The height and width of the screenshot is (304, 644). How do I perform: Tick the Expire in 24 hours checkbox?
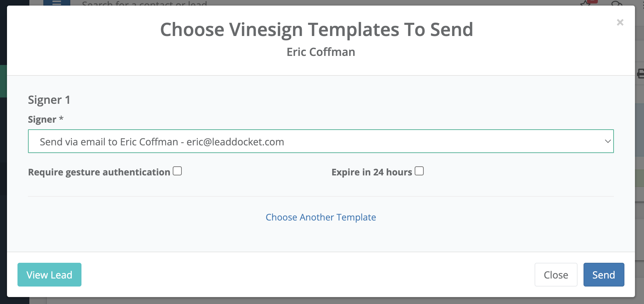(419, 171)
